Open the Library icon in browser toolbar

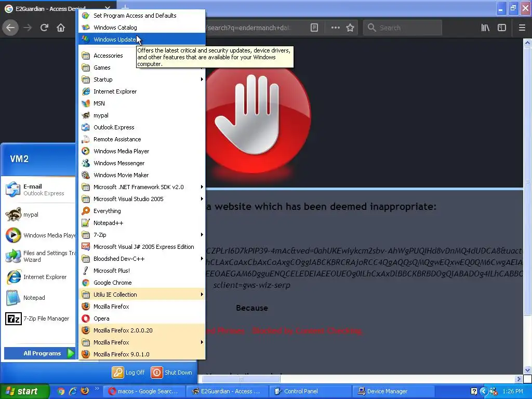point(485,28)
